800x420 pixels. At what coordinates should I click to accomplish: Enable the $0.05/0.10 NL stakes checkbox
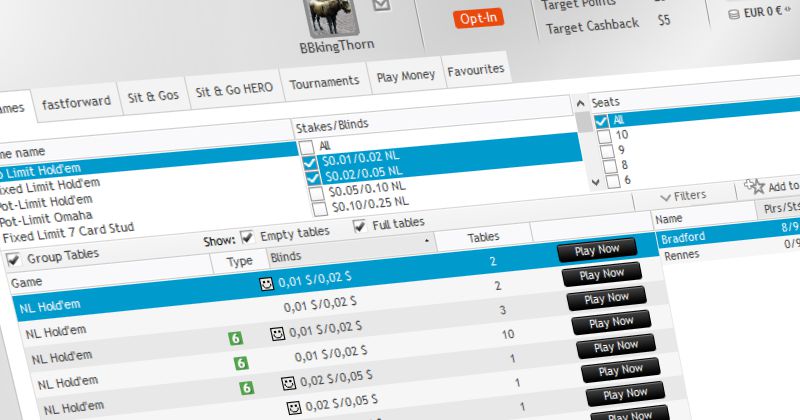318,188
